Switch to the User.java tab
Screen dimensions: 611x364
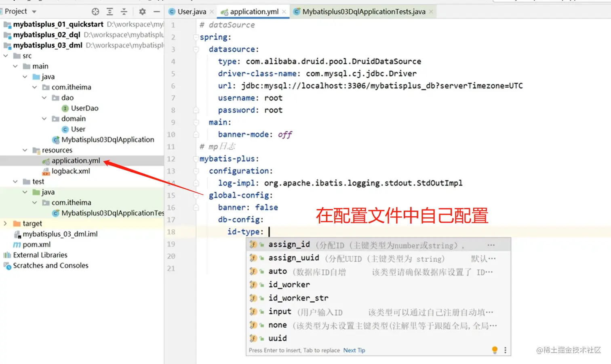pyautogui.click(x=192, y=12)
